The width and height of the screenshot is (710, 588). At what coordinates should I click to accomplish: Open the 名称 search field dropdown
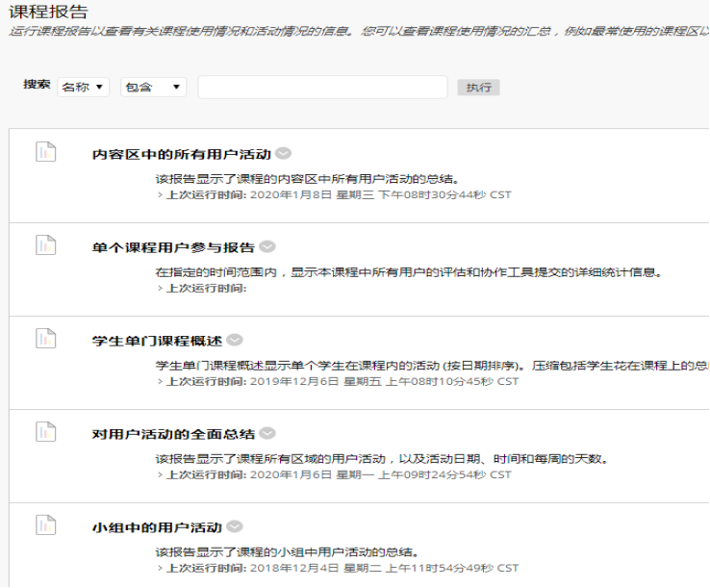84,87
